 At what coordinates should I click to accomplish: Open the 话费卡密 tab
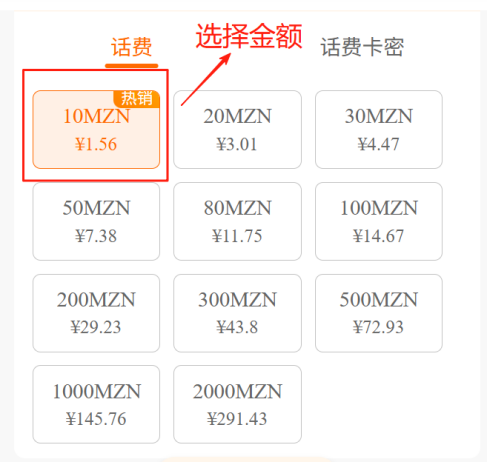point(362,47)
